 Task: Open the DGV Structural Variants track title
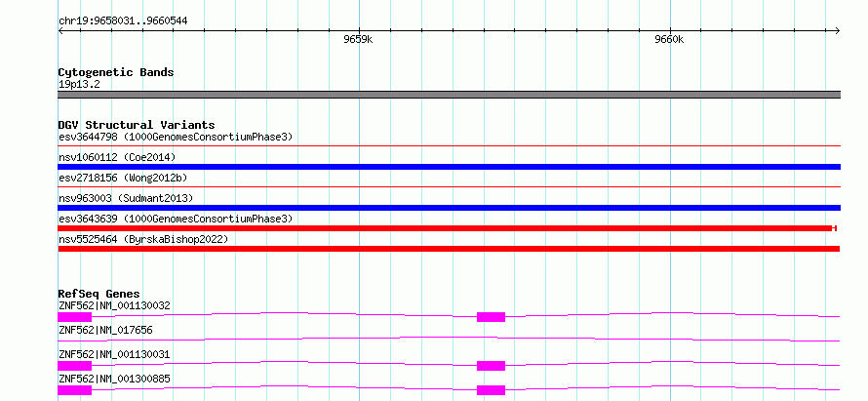pyautogui.click(x=137, y=125)
